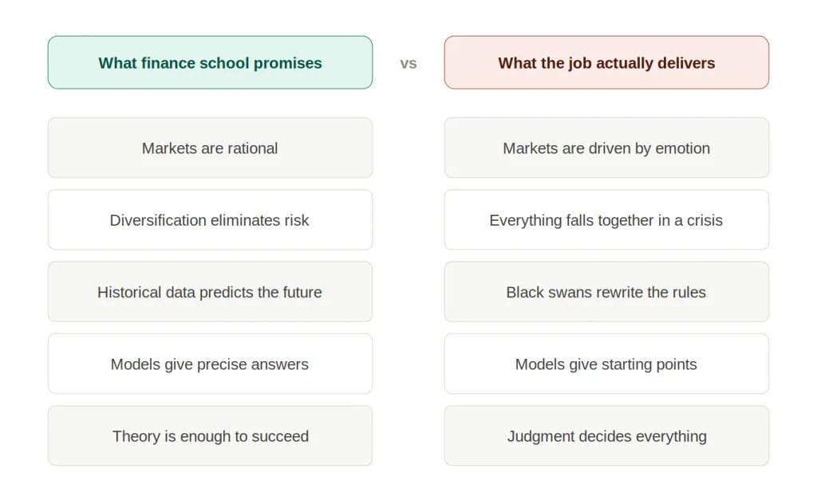Choose the 'Diversification eliminates risk' box
817x504 pixels.
[210, 220]
